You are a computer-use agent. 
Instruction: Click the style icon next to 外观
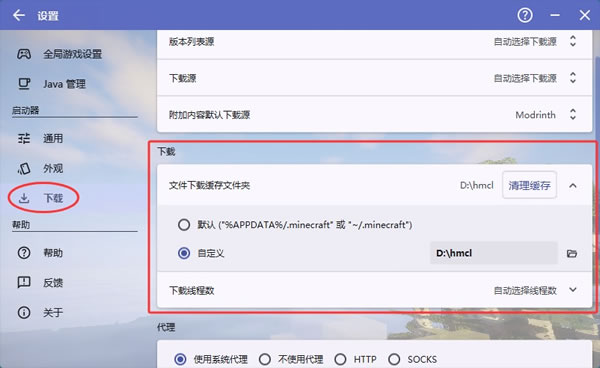coord(24,168)
